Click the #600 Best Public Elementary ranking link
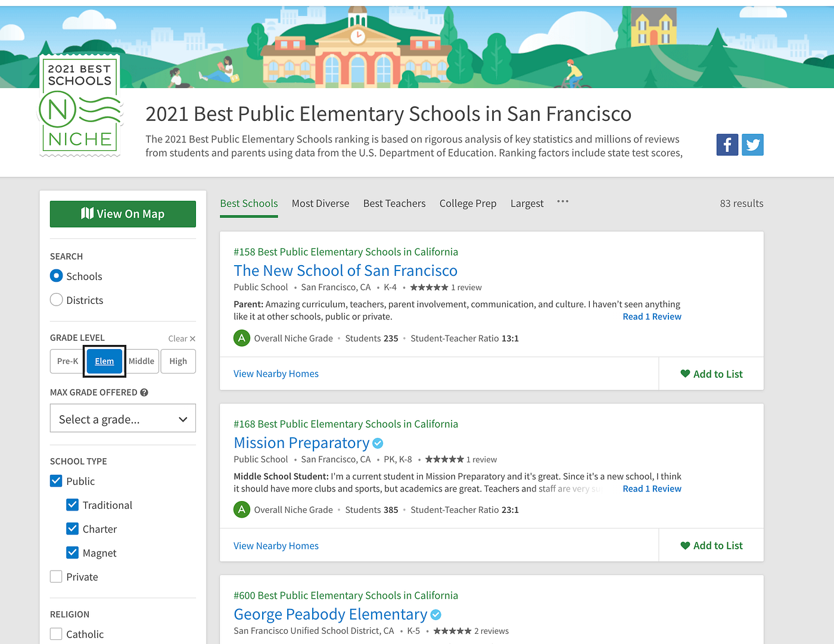The width and height of the screenshot is (834, 644). coord(346,596)
